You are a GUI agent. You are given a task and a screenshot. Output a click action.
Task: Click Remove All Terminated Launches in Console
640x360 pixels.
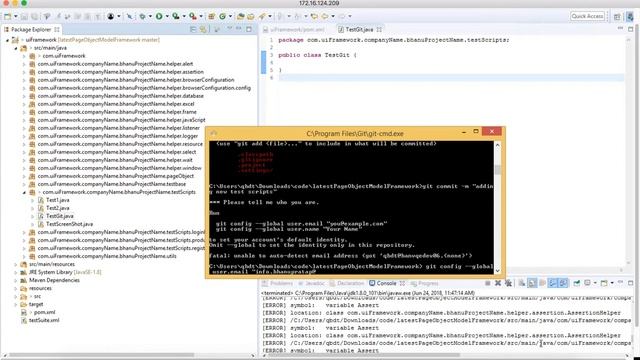(x=508, y=283)
